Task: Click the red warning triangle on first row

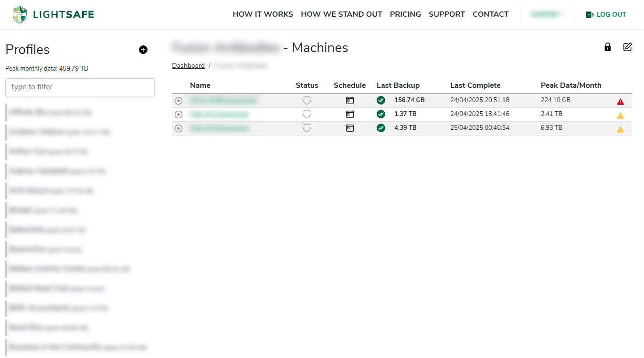Action: click(620, 102)
